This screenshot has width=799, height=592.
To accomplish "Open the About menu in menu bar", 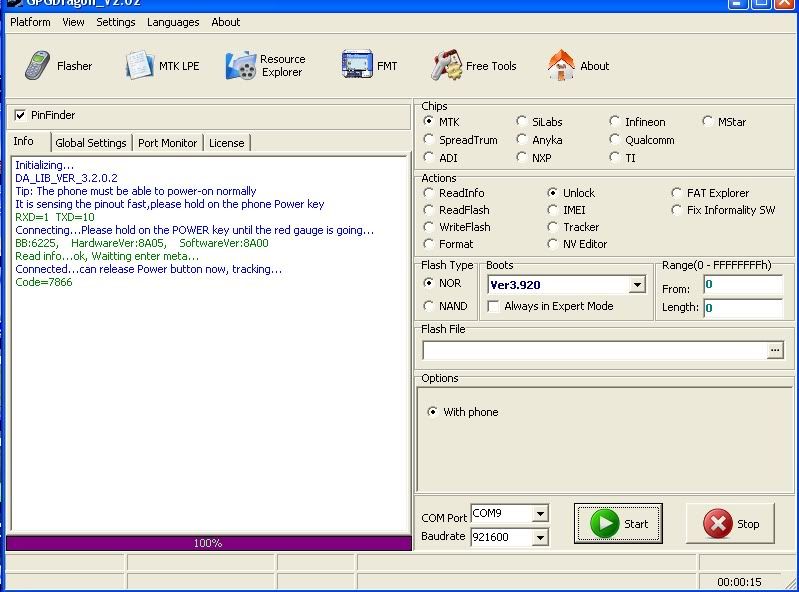I will [x=226, y=22].
